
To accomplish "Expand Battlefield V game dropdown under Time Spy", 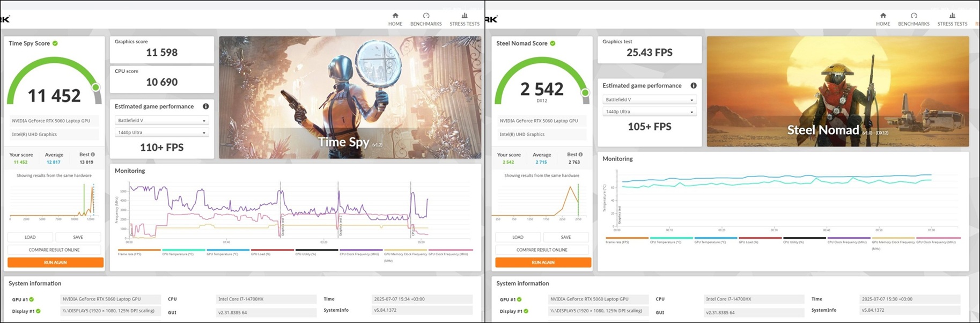I will point(161,121).
